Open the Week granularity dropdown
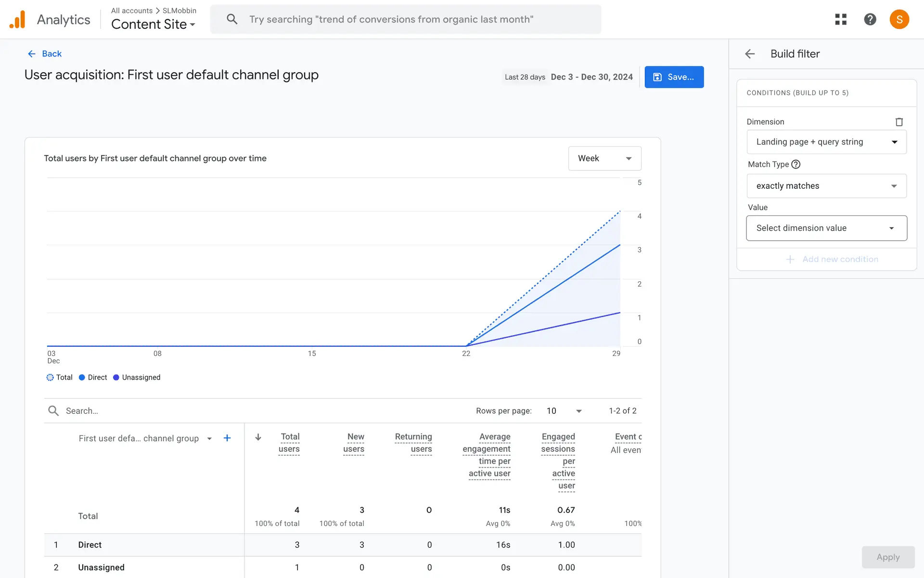 tap(604, 158)
